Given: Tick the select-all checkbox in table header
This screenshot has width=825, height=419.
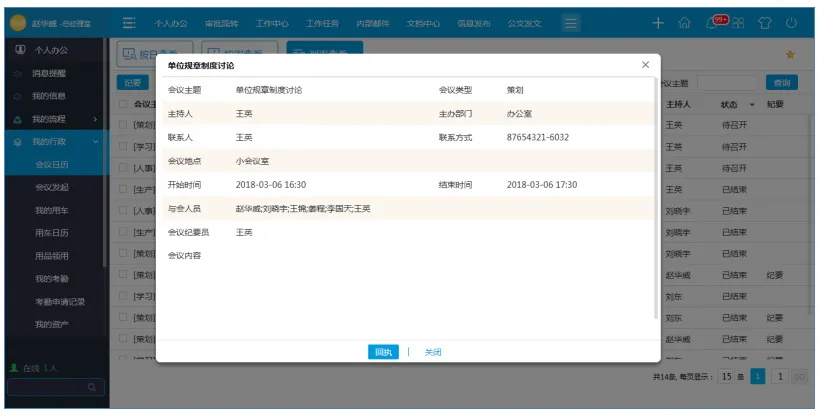Looking at the screenshot, I should pos(124,103).
